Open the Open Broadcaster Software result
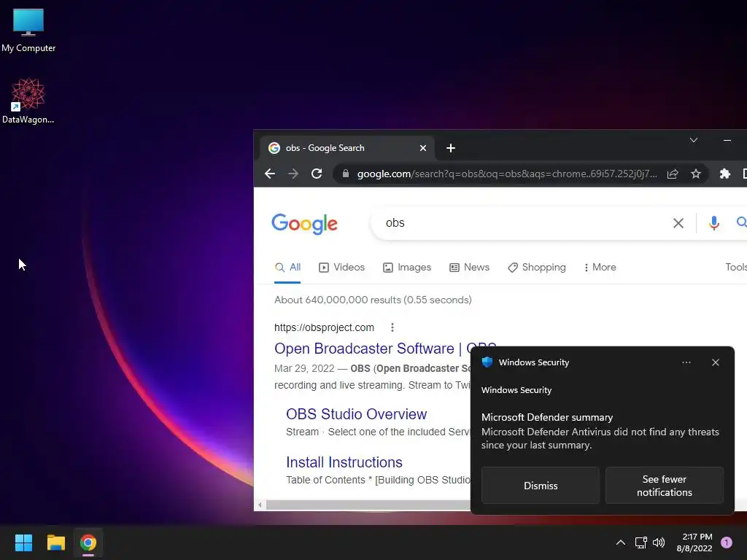 [373, 349]
